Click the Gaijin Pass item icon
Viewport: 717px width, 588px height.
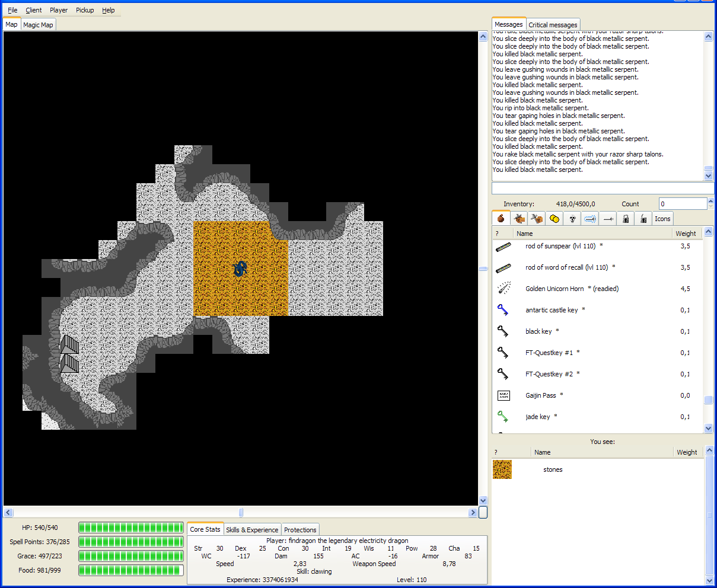tap(504, 395)
